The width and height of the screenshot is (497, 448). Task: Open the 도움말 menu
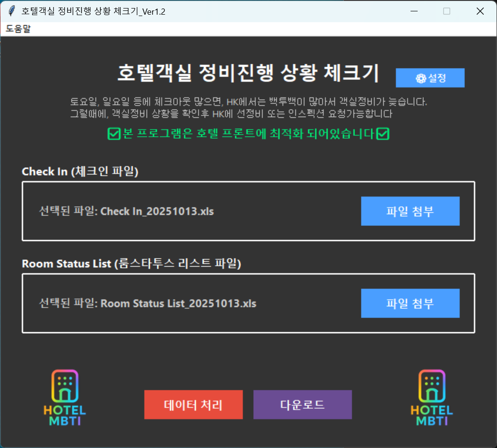pos(18,29)
